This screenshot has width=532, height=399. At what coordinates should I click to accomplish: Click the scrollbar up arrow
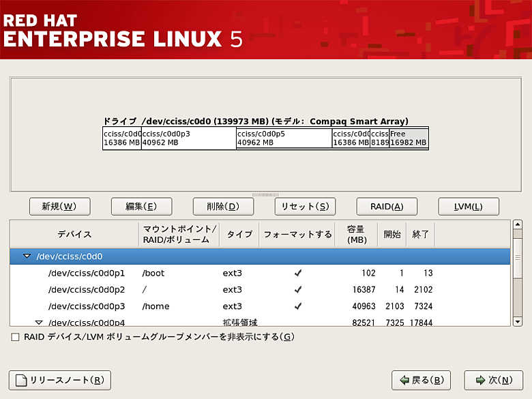click(x=518, y=224)
